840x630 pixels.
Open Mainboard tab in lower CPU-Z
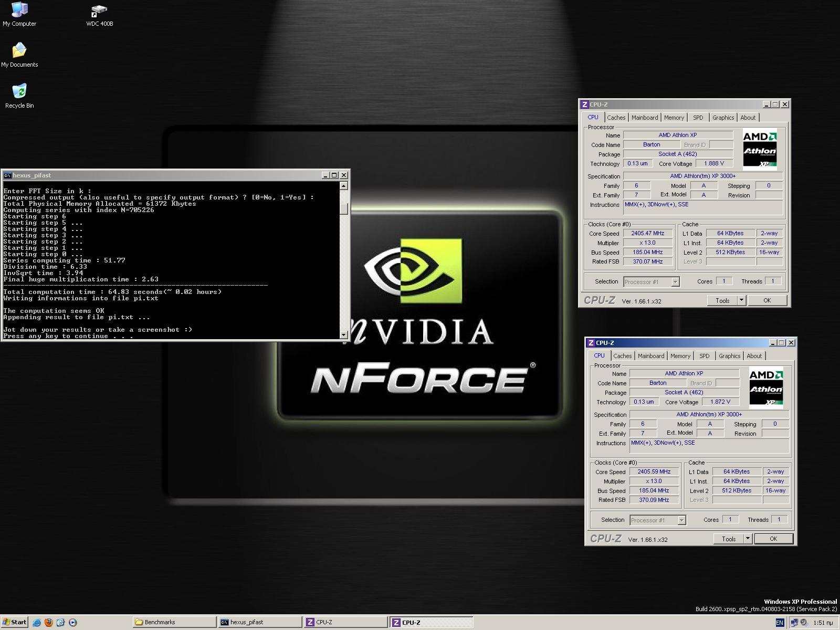coord(651,356)
